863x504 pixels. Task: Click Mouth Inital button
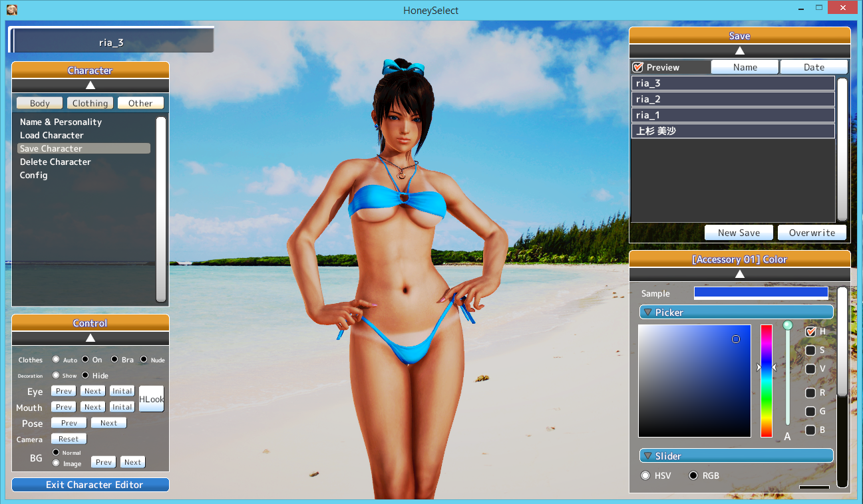[x=122, y=407]
